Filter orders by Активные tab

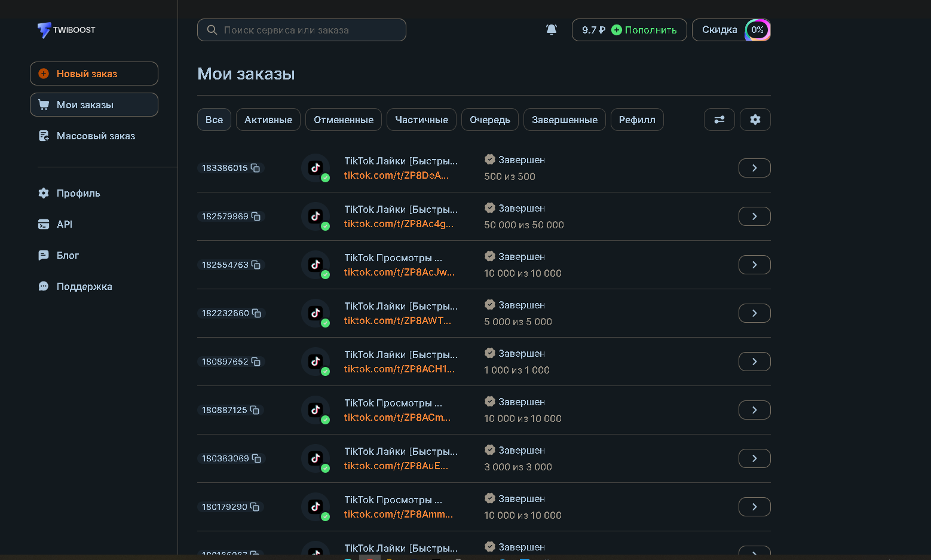pos(268,120)
